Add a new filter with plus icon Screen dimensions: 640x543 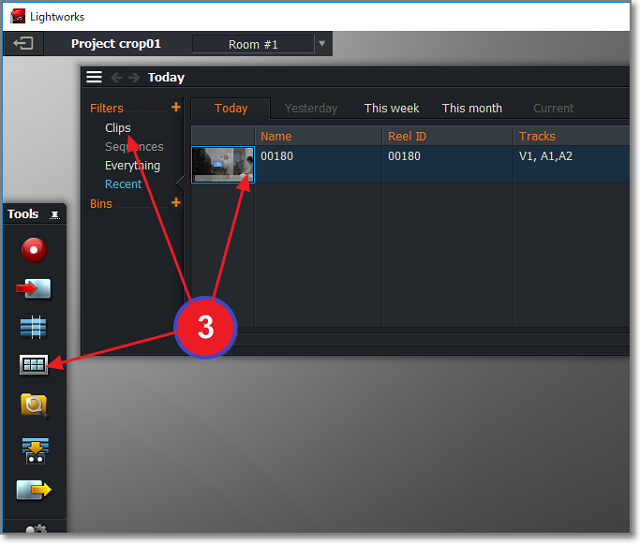(176, 107)
